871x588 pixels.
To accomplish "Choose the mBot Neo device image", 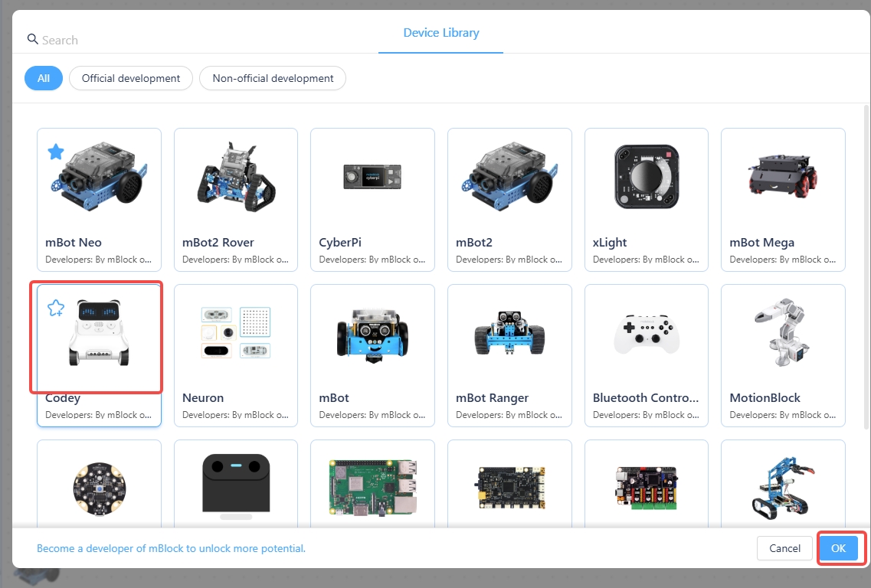I will [x=99, y=175].
